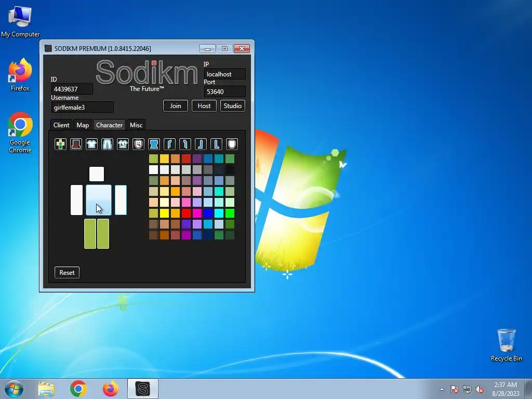
Task: Pick the bright yellow color swatch
Action: (164, 213)
